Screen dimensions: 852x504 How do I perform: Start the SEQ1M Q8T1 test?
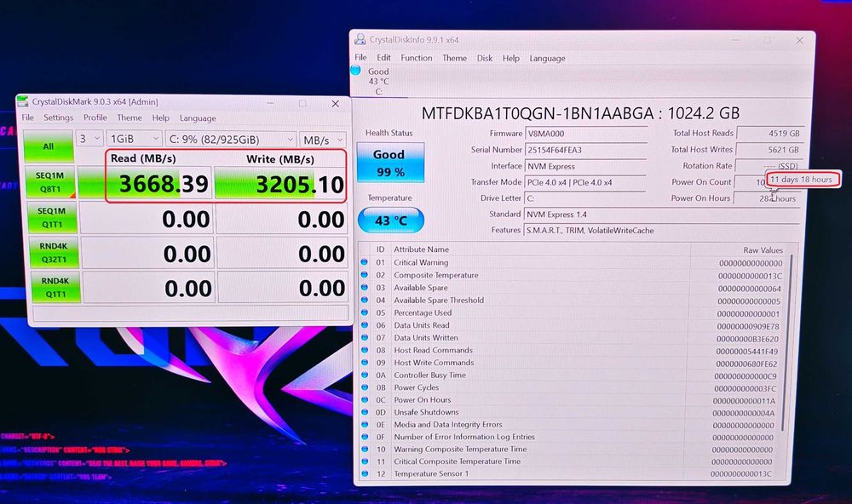click(x=50, y=181)
